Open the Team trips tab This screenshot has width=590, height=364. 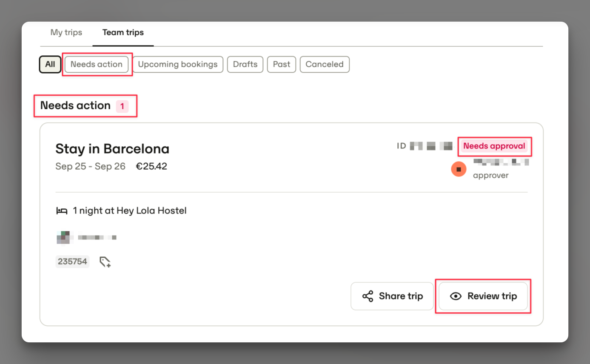(123, 32)
